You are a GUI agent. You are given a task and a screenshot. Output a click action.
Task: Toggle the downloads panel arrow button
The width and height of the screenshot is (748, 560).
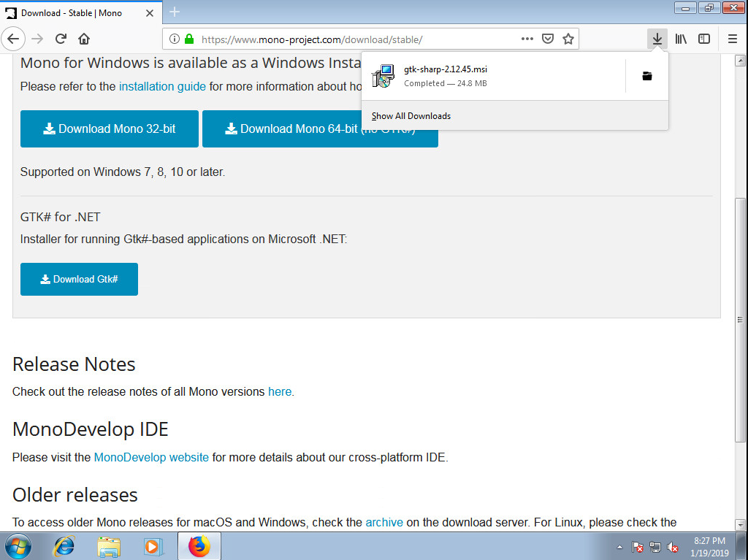[657, 39]
